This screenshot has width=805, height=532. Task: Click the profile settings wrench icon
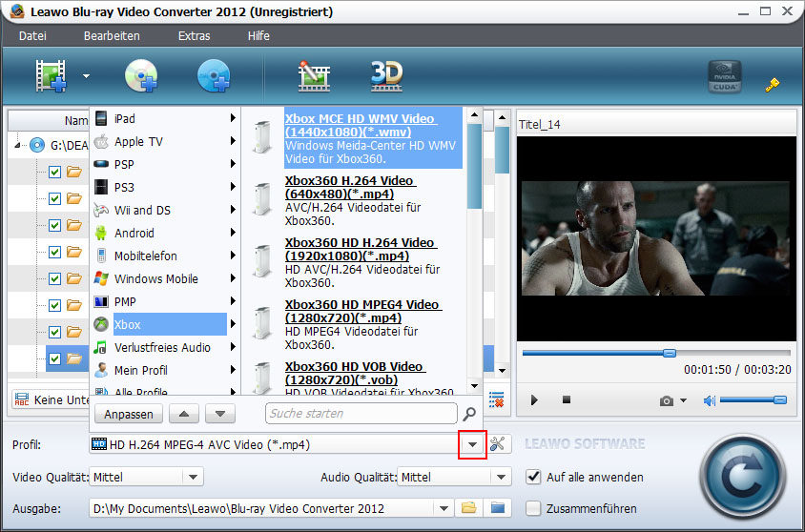[x=497, y=443]
